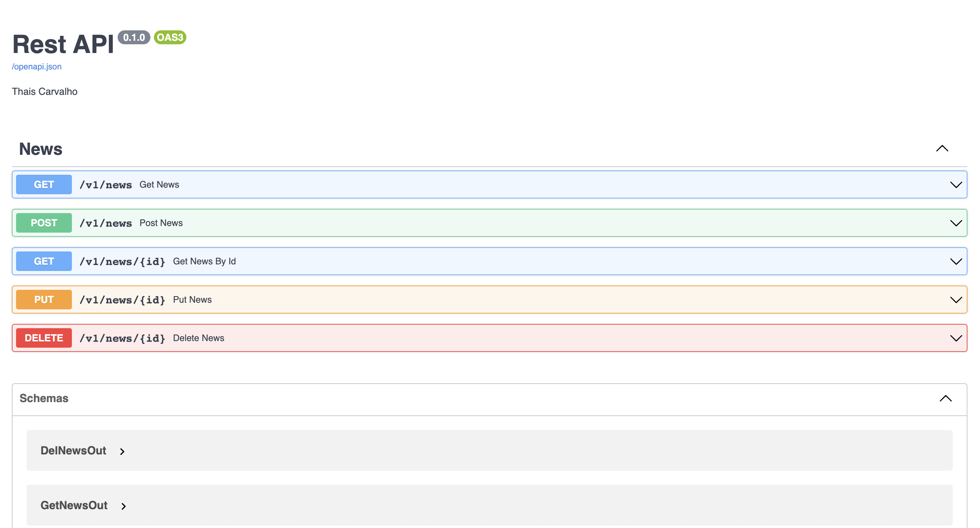
Task: Collapse the News section chevron
Action: point(942,149)
